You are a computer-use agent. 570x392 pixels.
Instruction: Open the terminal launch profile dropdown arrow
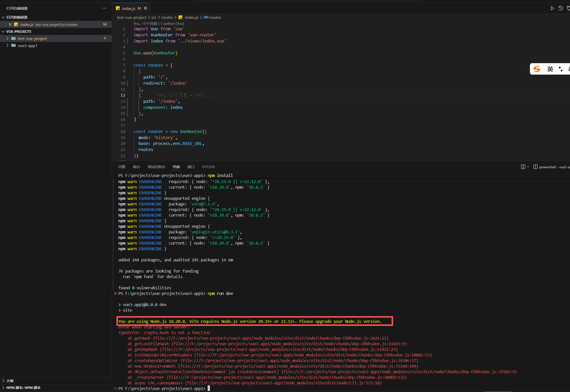(528, 167)
